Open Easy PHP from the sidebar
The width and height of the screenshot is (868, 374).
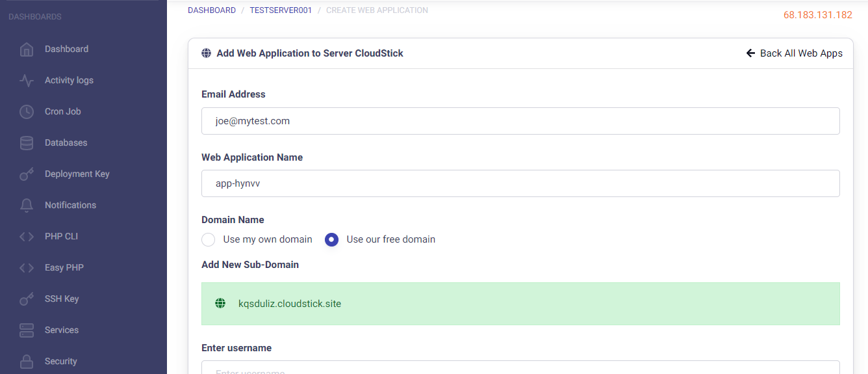coord(64,267)
